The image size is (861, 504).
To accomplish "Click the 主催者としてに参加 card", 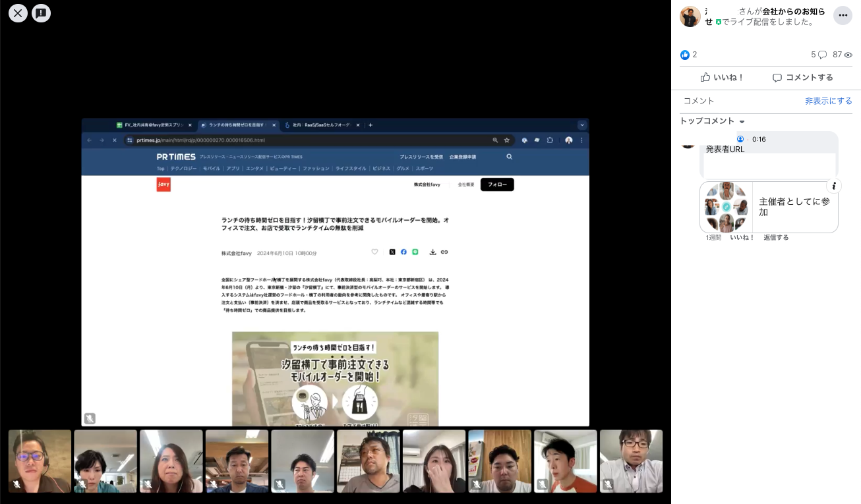I will [x=769, y=207].
